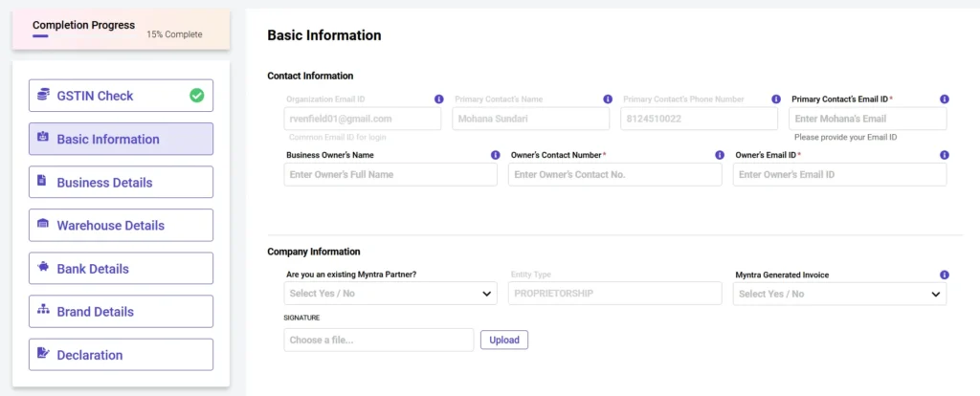Go to Business Details section
The height and width of the screenshot is (396, 980).
[121, 183]
